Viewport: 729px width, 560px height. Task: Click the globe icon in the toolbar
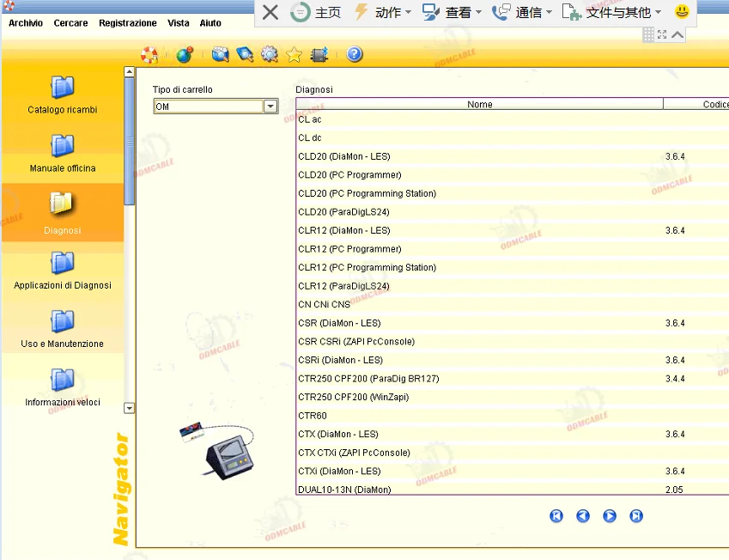(x=185, y=55)
